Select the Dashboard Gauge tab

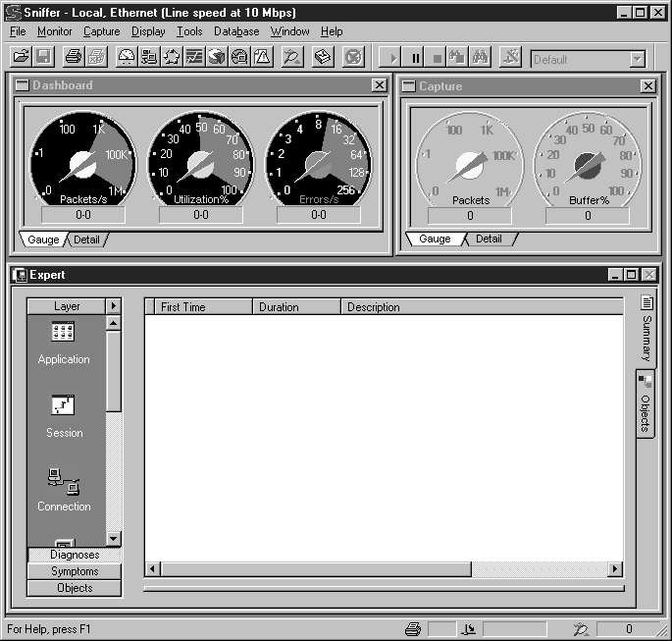(43, 240)
